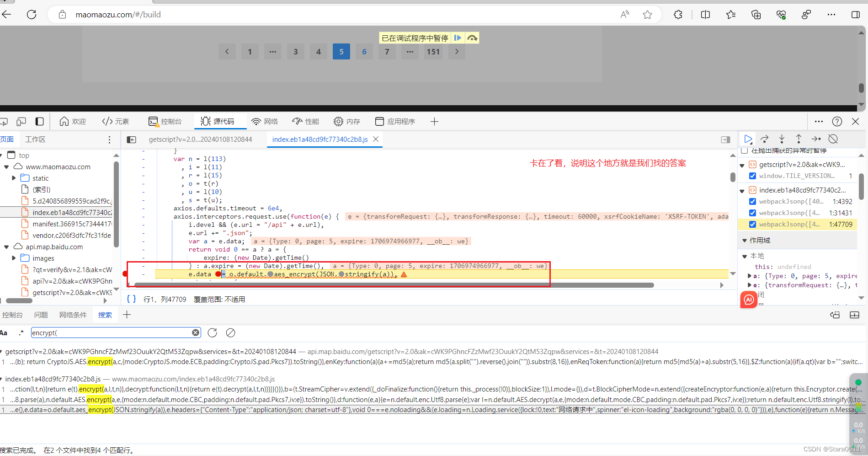Toggle the browser sidebar icon

[856, 15]
